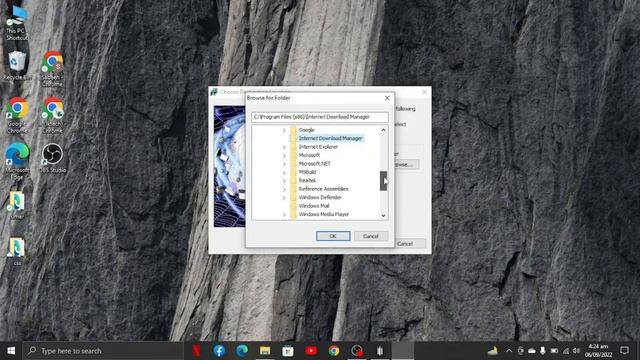The height and width of the screenshot is (360, 640).
Task: Open the This PC shortcut on desktop
Action: pyautogui.click(x=17, y=22)
